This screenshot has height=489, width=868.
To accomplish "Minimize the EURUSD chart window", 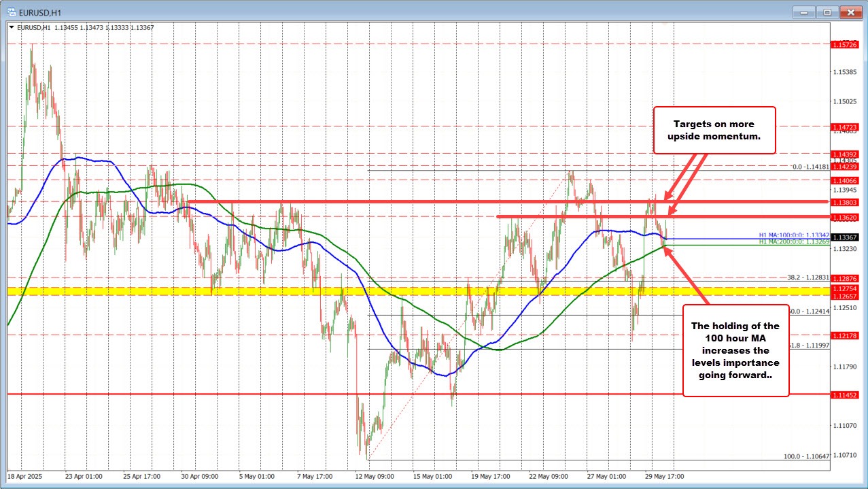I will tap(803, 12).
